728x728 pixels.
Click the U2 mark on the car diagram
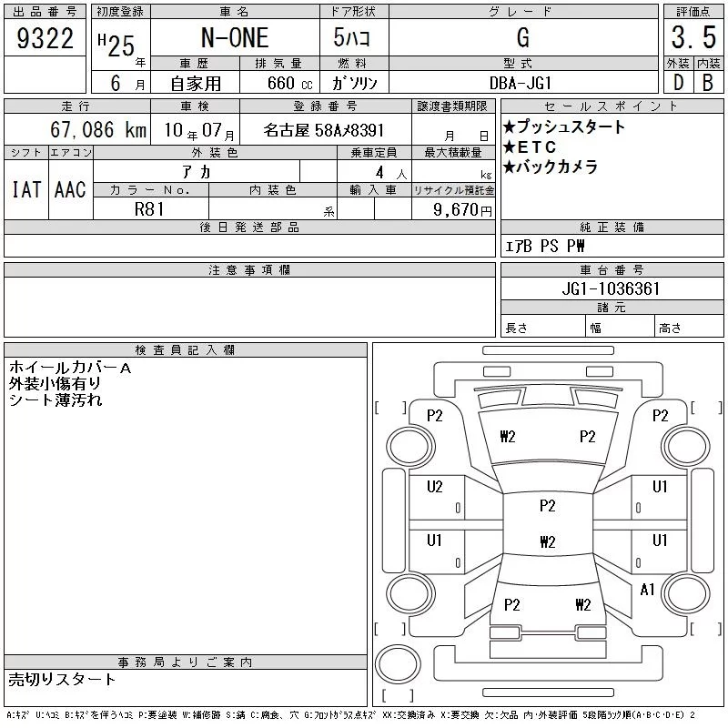click(x=435, y=487)
